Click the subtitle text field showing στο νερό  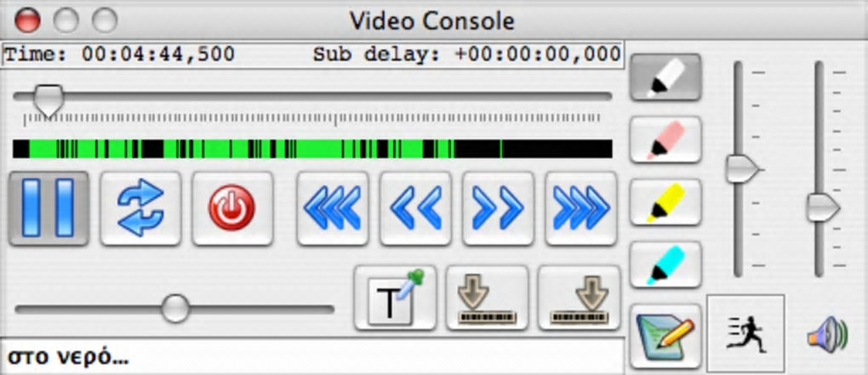[x=313, y=356]
